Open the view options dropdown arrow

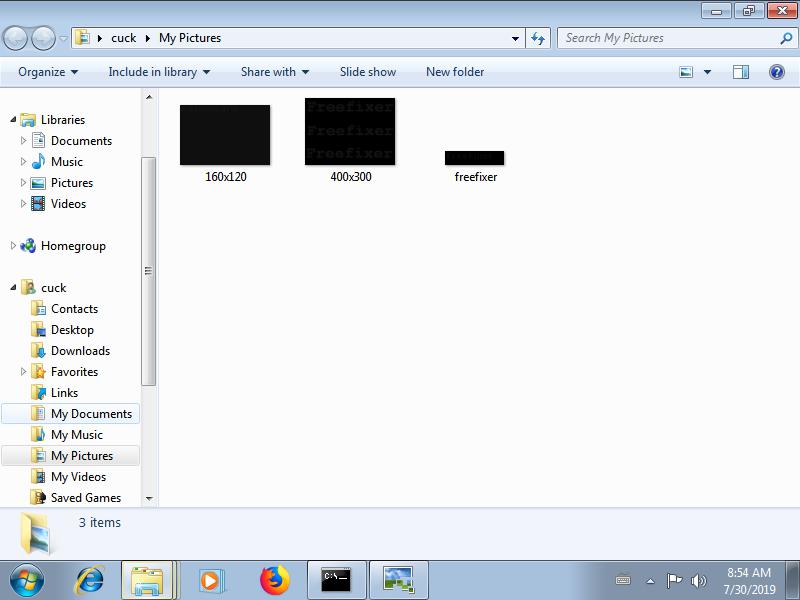click(x=708, y=72)
